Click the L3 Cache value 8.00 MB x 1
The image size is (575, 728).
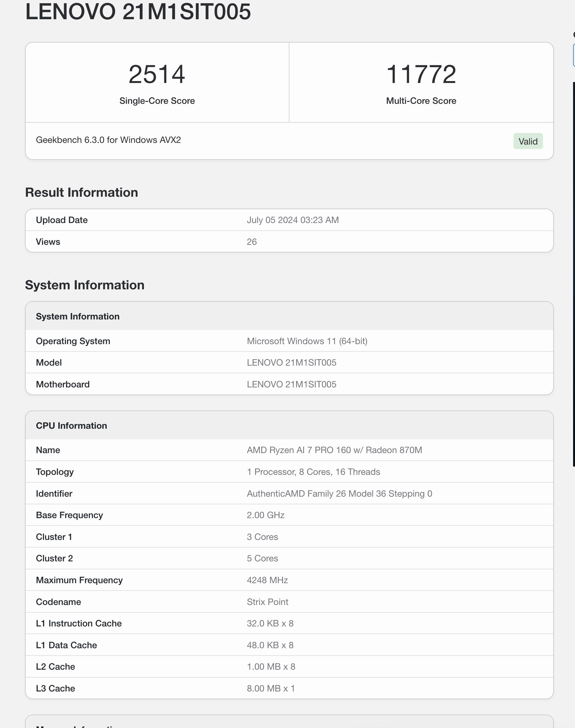pyautogui.click(x=271, y=688)
